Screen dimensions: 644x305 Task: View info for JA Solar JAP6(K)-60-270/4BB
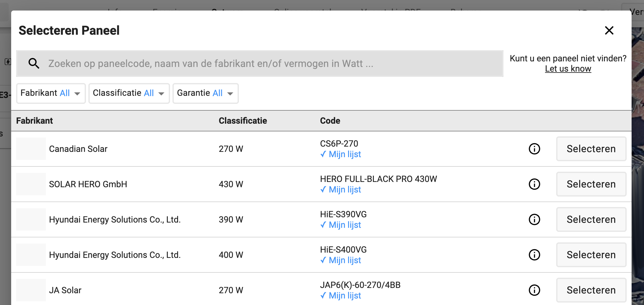click(x=534, y=290)
